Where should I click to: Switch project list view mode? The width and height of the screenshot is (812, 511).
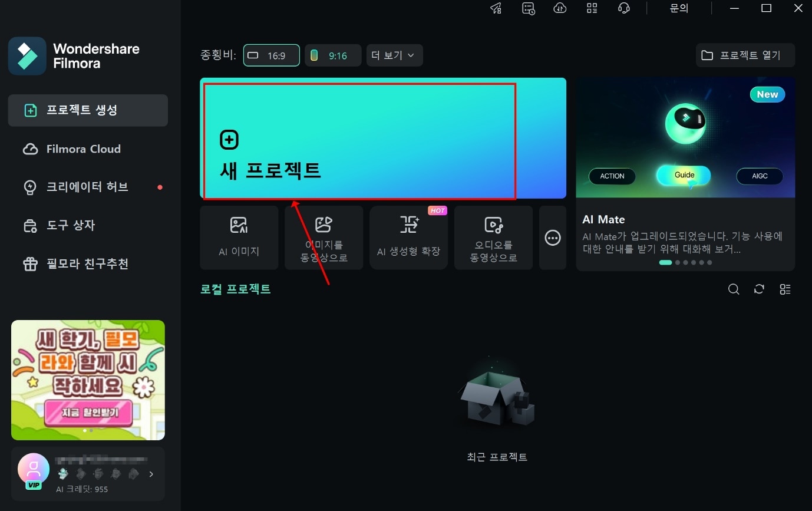[785, 289]
